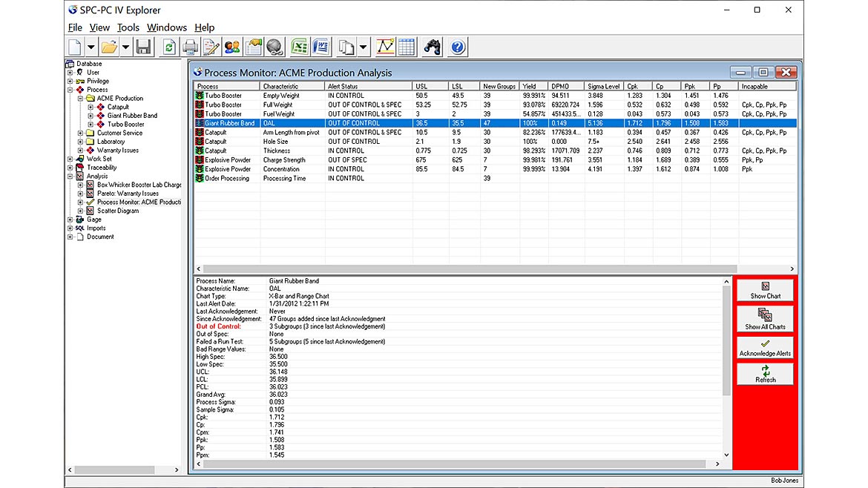Click the Acknowledge Alerts button

point(765,348)
